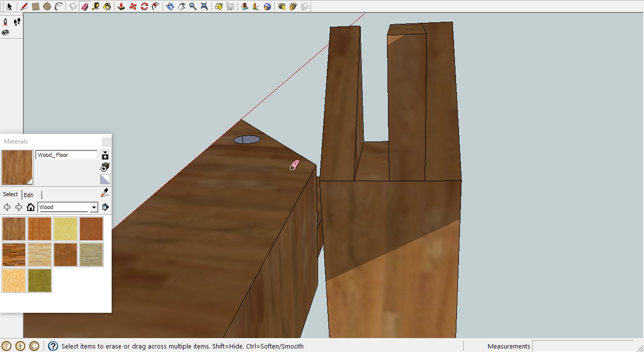Click the Wood_Floor material name field
The image size is (644, 352).
66,155
